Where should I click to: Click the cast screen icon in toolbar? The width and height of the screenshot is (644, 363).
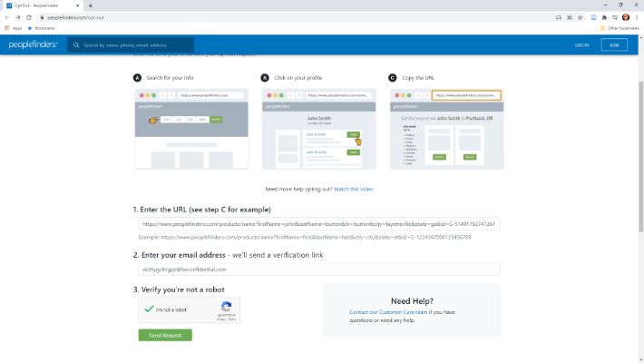[x=558, y=17]
